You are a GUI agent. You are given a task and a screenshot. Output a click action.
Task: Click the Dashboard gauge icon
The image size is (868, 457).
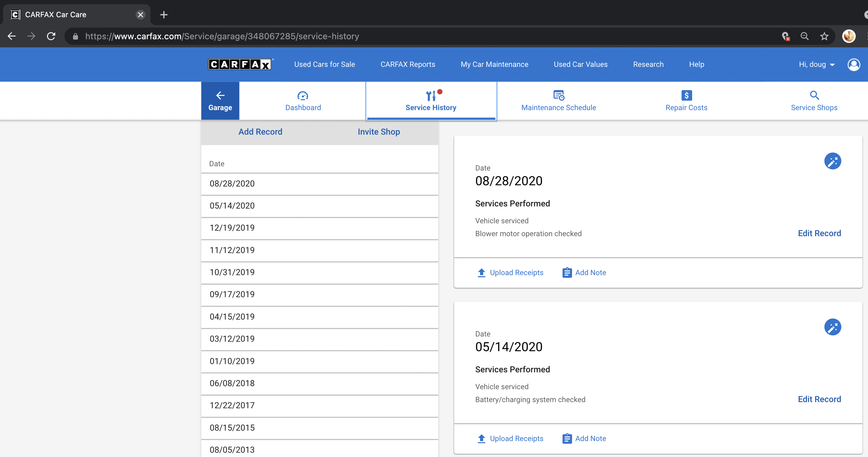coord(303,96)
